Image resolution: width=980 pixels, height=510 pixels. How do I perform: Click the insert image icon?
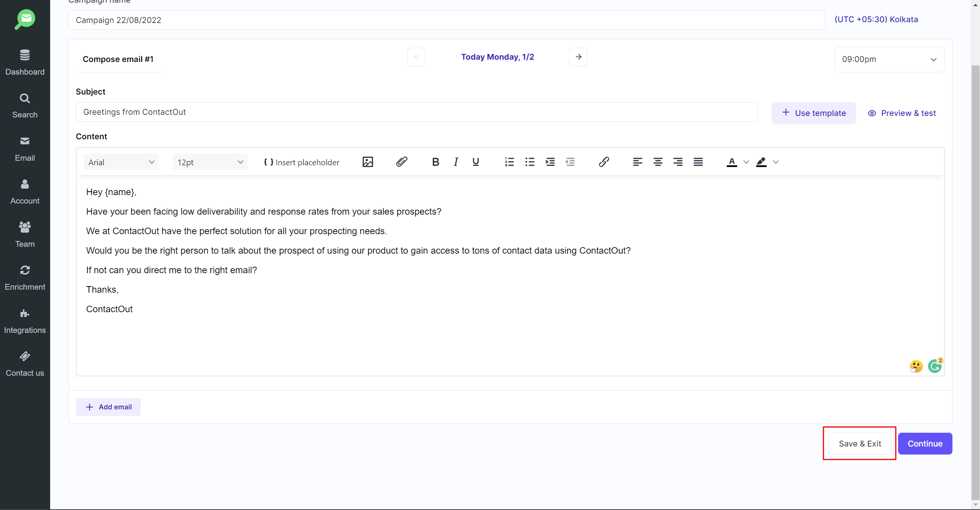click(367, 162)
